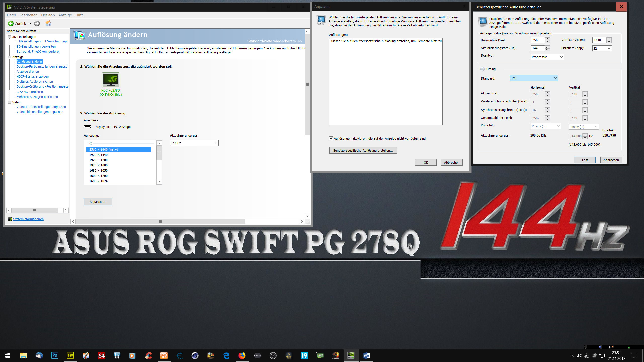
Task: Collapse the 3D-Einstellungen tree node
Action: coord(10,37)
